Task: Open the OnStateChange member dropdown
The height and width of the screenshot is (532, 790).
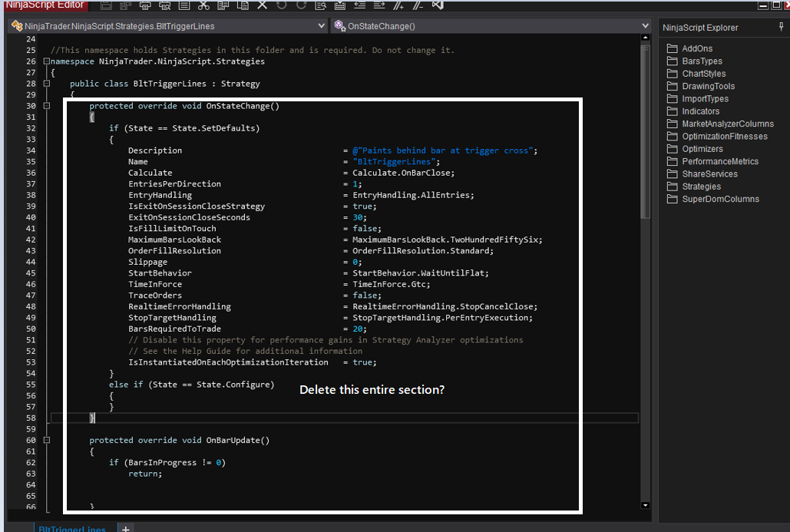Action: coord(645,26)
